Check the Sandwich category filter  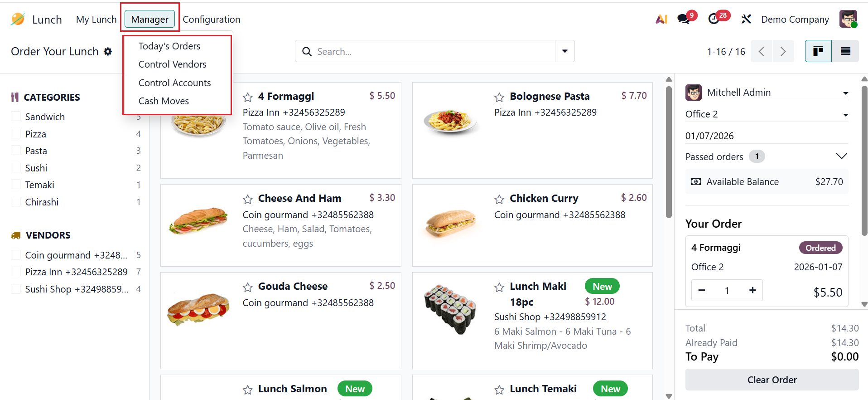coord(16,117)
